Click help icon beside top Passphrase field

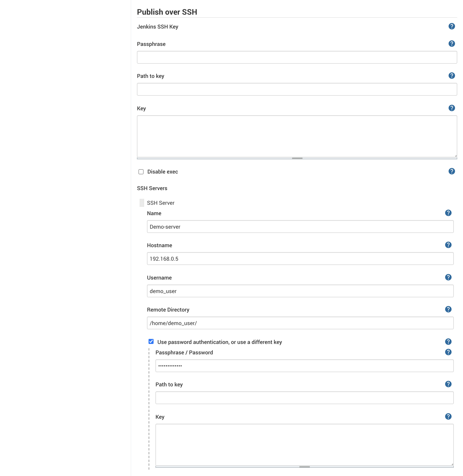452,44
